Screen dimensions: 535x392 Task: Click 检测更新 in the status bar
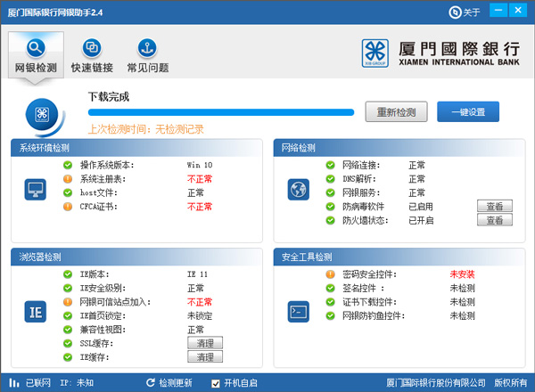click(176, 383)
